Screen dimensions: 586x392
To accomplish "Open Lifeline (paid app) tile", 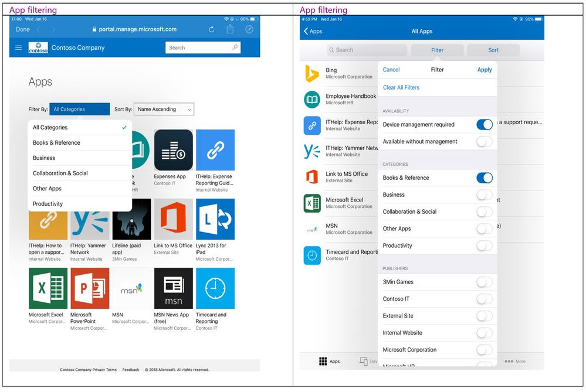I will (131, 219).
